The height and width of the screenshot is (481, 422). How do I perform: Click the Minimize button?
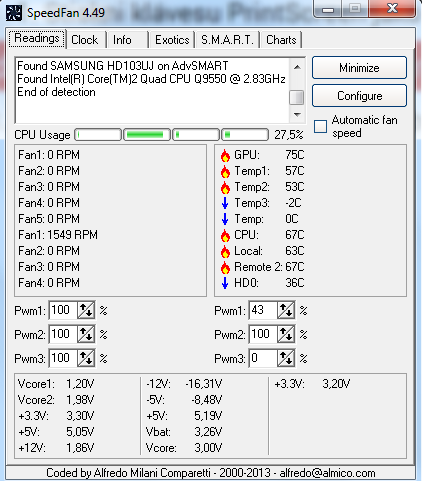click(x=359, y=68)
